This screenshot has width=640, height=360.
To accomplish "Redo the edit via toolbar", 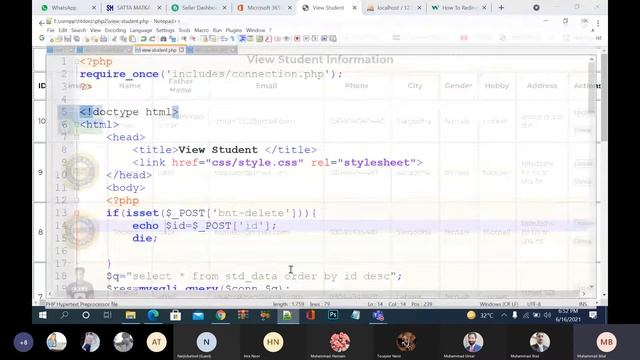I will [x=152, y=39].
